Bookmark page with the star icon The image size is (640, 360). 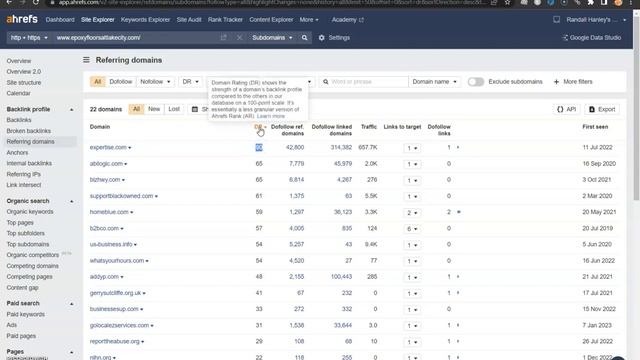507,2
